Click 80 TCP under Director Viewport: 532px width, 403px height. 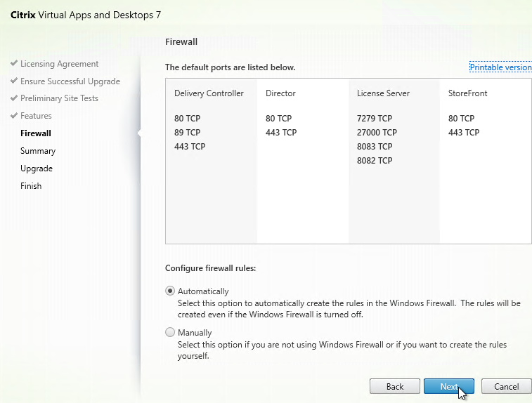tap(278, 118)
